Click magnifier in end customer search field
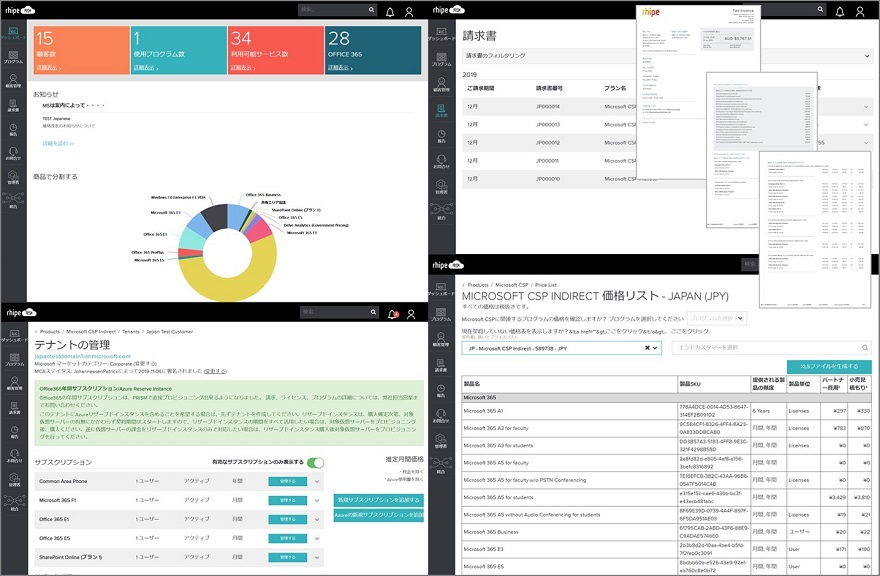 pyautogui.click(x=865, y=348)
